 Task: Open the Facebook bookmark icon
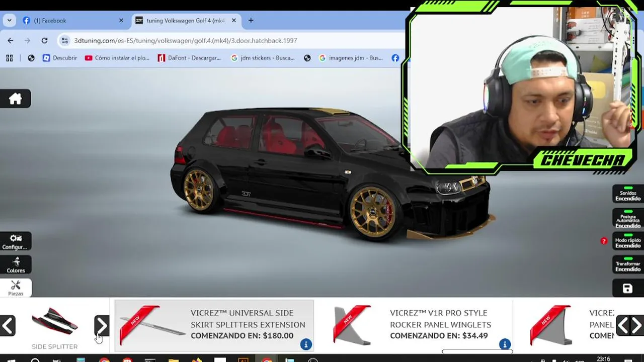[x=395, y=58]
